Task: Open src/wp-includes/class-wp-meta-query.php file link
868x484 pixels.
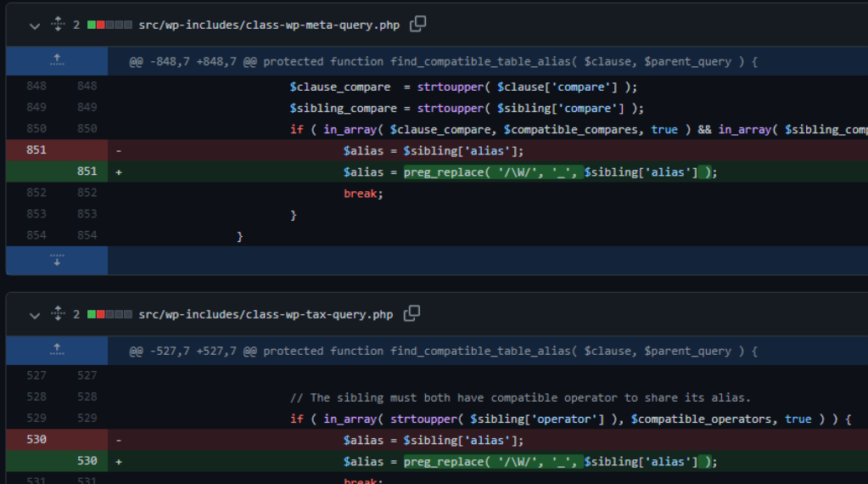Action: [x=269, y=25]
